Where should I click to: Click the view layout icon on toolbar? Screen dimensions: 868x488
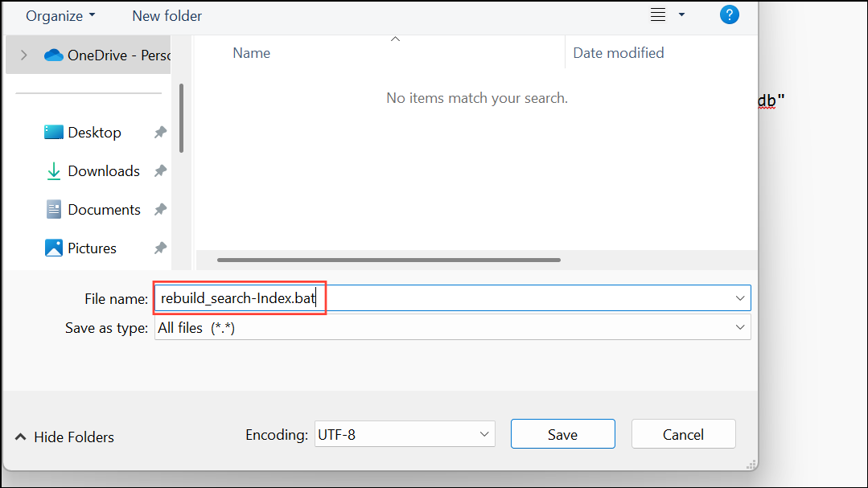657,14
